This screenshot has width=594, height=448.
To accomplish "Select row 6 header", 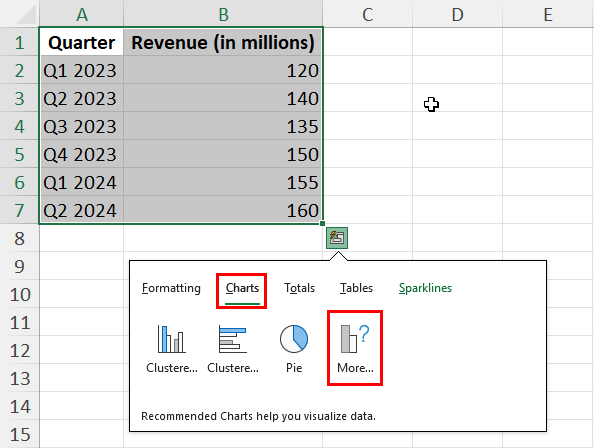I will click(19, 182).
